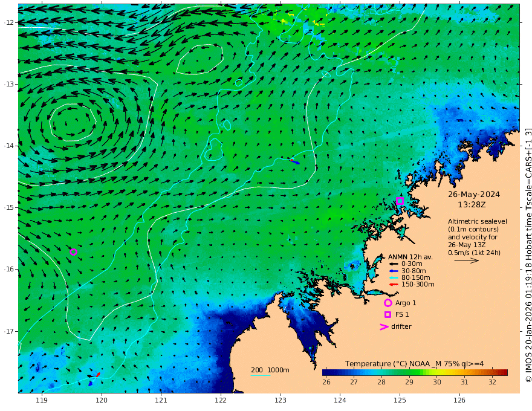This screenshot has width=532, height=411.
Task: Click the Argo 1 legend label
Action: click(406, 303)
